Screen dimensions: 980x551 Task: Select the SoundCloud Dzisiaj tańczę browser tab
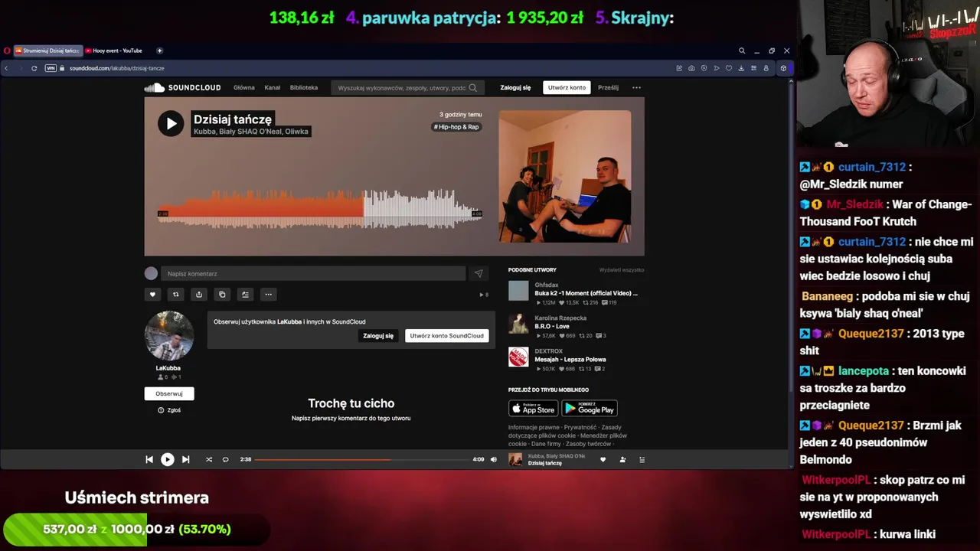coord(47,51)
